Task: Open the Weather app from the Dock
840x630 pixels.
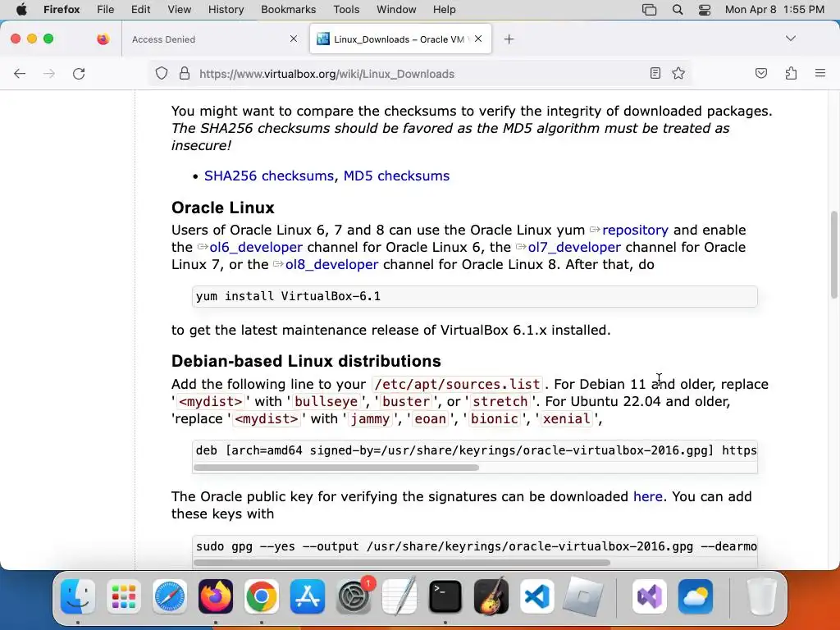Action: coord(696,596)
